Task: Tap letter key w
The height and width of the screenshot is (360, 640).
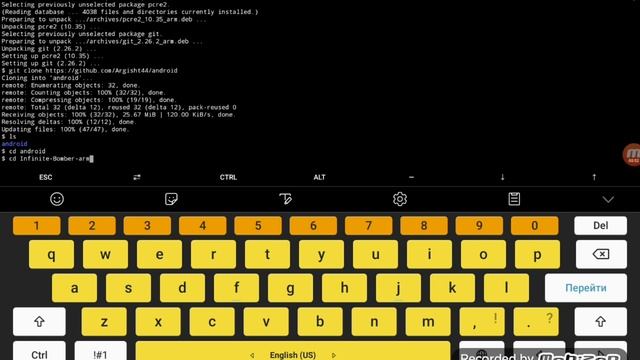Action: click(x=105, y=254)
